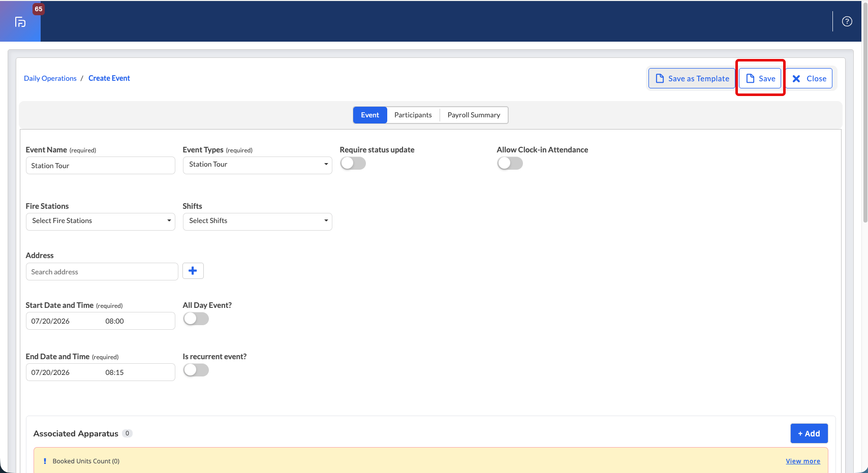Expand the Event Types dropdown
This screenshot has height=473, width=868.
click(x=258, y=165)
